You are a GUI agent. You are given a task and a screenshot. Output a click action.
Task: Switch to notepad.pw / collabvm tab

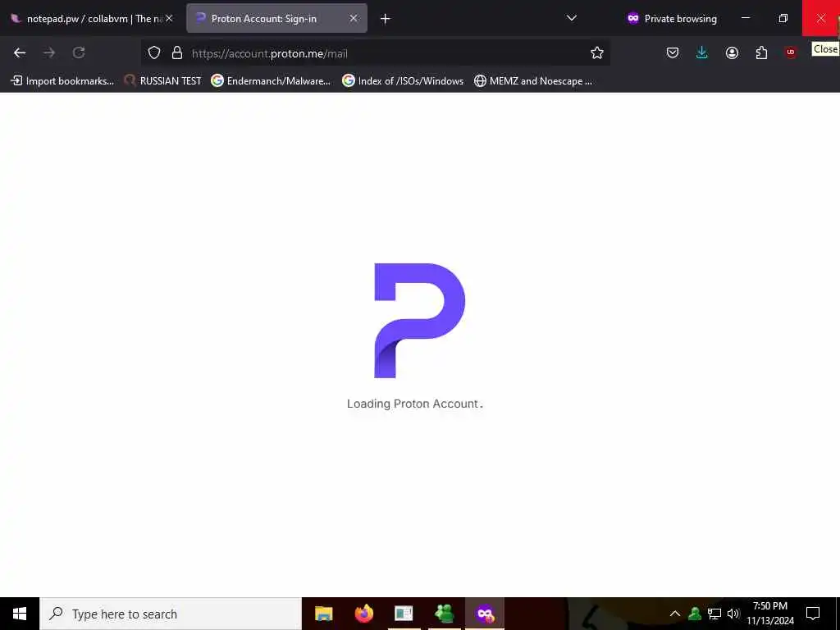tap(91, 19)
